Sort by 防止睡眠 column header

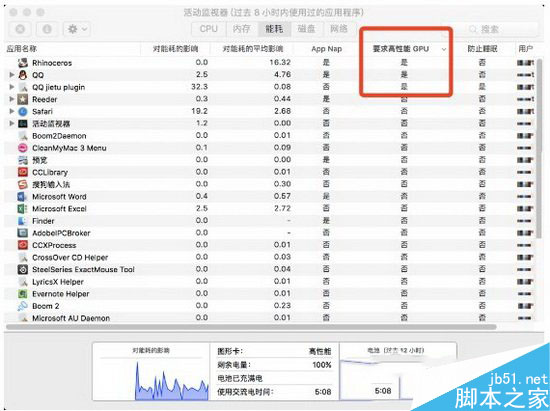(x=482, y=49)
